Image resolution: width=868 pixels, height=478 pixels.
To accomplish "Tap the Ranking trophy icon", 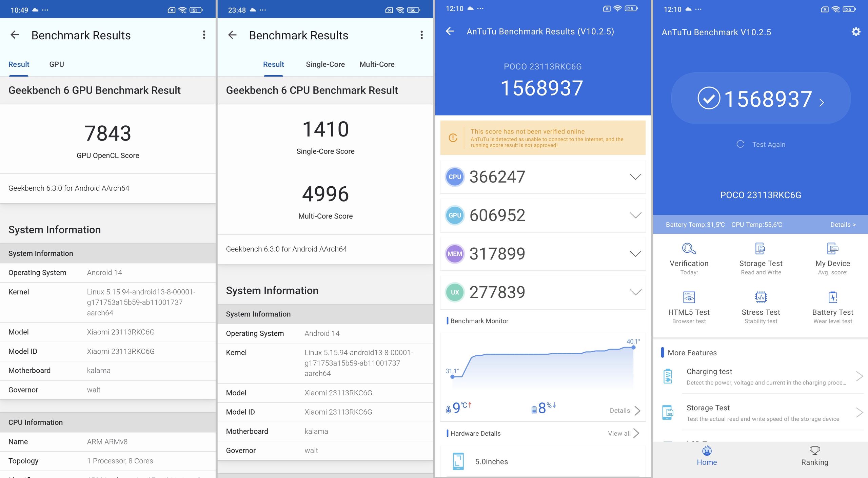I will 814,451.
